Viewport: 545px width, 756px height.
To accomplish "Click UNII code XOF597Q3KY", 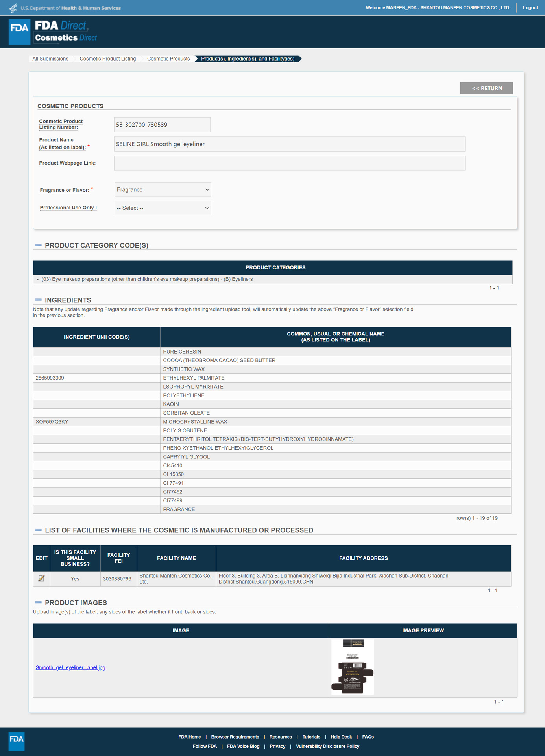I will pos(52,422).
